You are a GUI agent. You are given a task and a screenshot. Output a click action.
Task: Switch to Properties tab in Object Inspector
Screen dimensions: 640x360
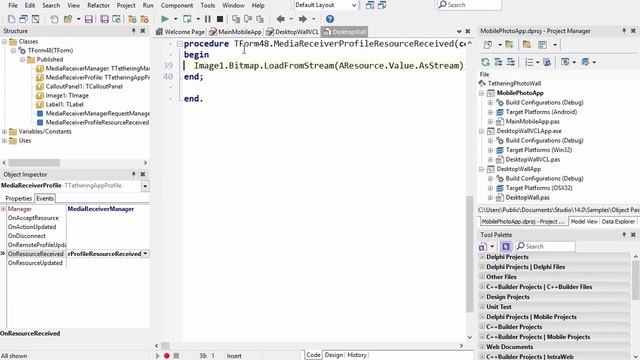[18, 198]
